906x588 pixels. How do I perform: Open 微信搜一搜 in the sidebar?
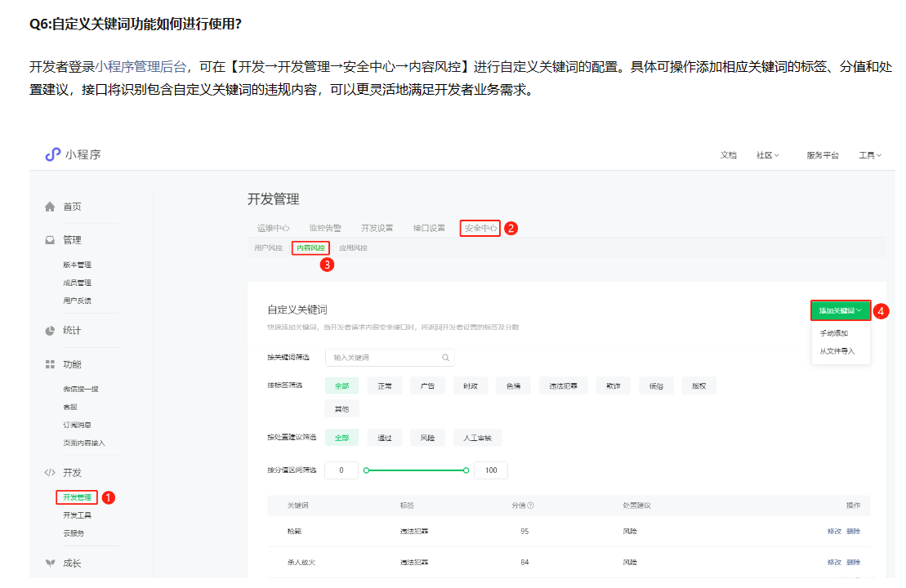coord(80,389)
